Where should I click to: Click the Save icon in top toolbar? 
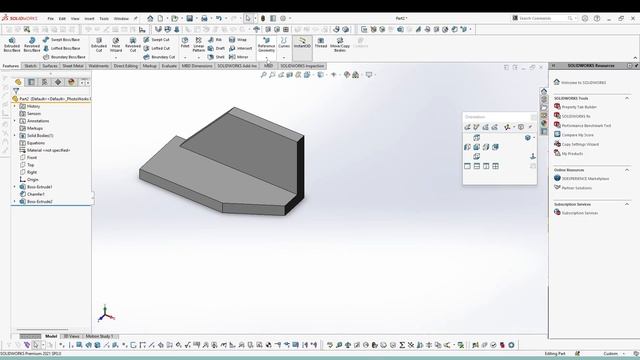click(189, 18)
